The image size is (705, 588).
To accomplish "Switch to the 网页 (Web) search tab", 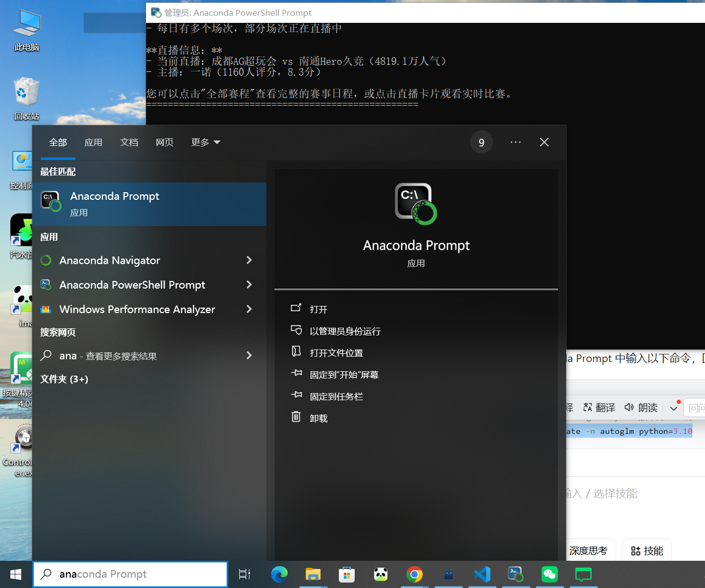I will point(165,142).
